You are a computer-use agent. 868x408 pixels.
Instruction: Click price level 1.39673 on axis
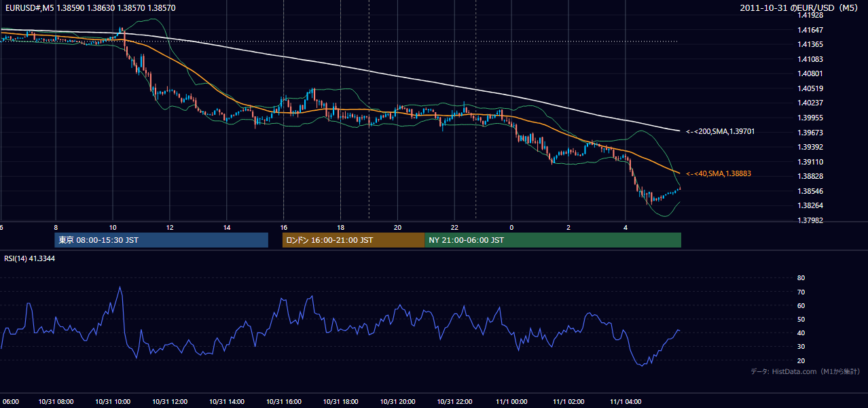810,133
